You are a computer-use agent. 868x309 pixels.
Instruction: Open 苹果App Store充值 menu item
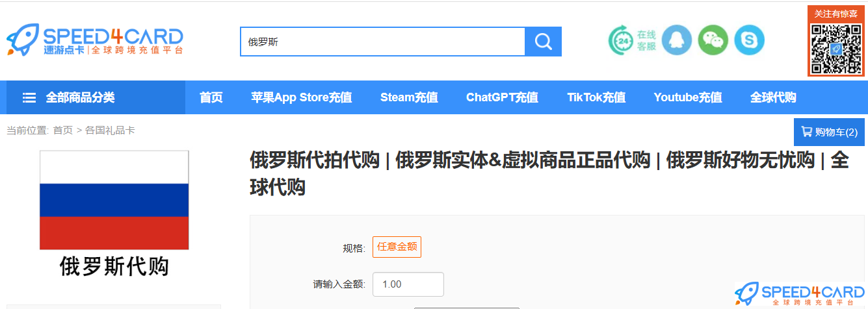(302, 97)
